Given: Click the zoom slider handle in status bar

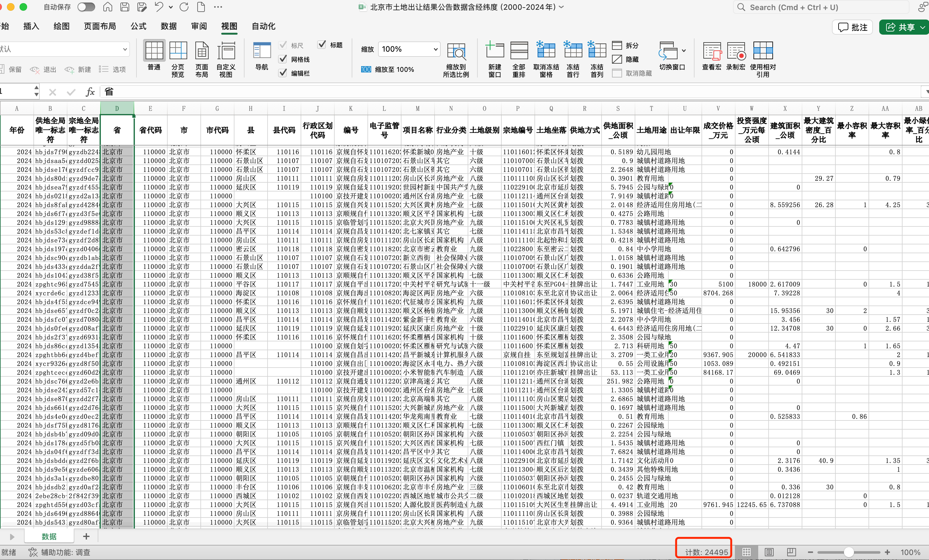Looking at the screenshot, I should click(849, 552).
